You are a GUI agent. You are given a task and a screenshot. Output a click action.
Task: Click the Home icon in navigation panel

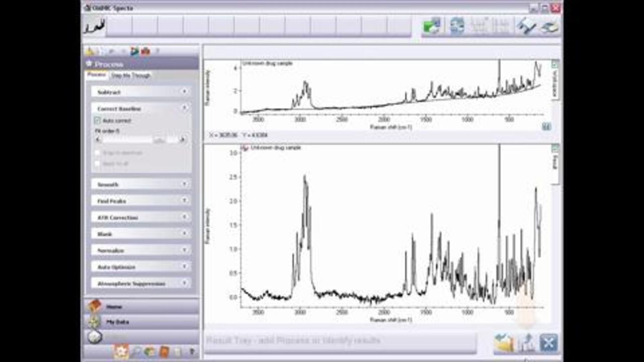click(x=95, y=306)
